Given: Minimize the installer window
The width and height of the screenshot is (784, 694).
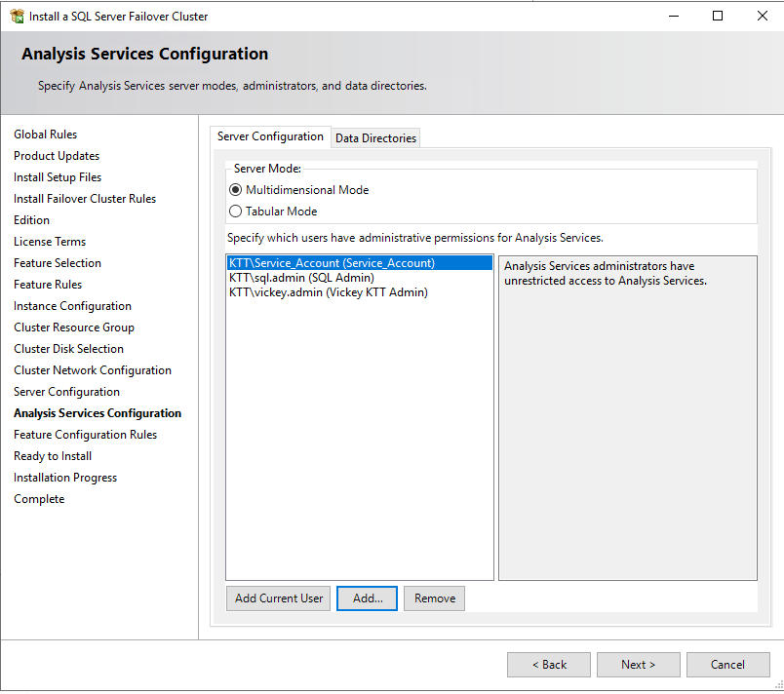Looking at the screenshot, I should pyautogui.click(x=674, y=16).
